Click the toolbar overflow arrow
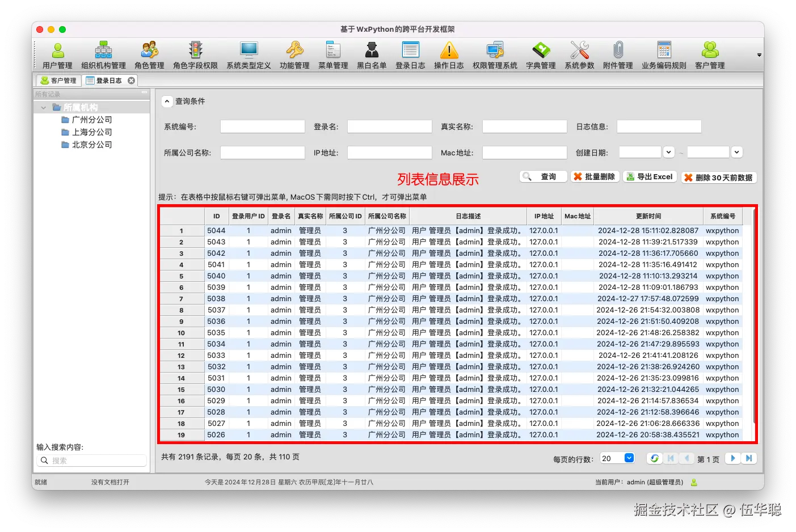The height and width of the screenshot is (532, 796). click(759, 55)
